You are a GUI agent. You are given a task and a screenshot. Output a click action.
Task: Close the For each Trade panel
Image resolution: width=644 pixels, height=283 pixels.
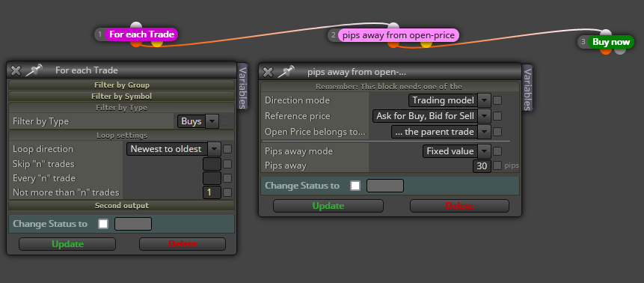point(16,70)
